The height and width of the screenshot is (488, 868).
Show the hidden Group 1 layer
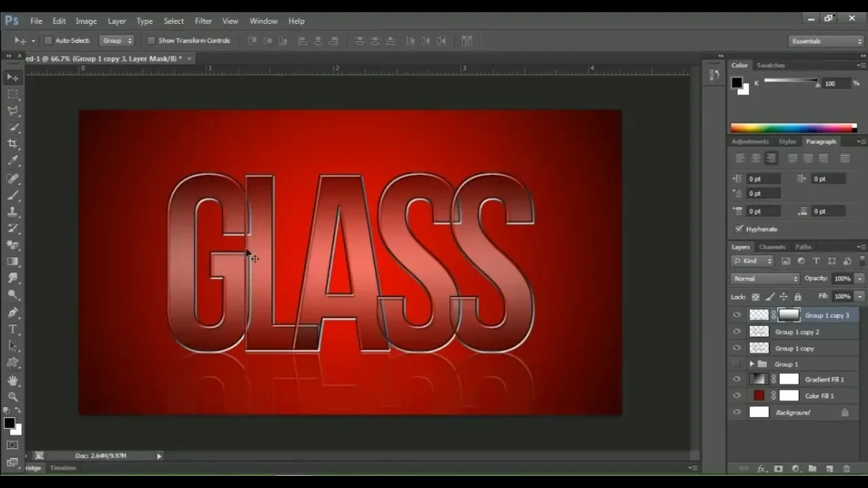(737, 364)
